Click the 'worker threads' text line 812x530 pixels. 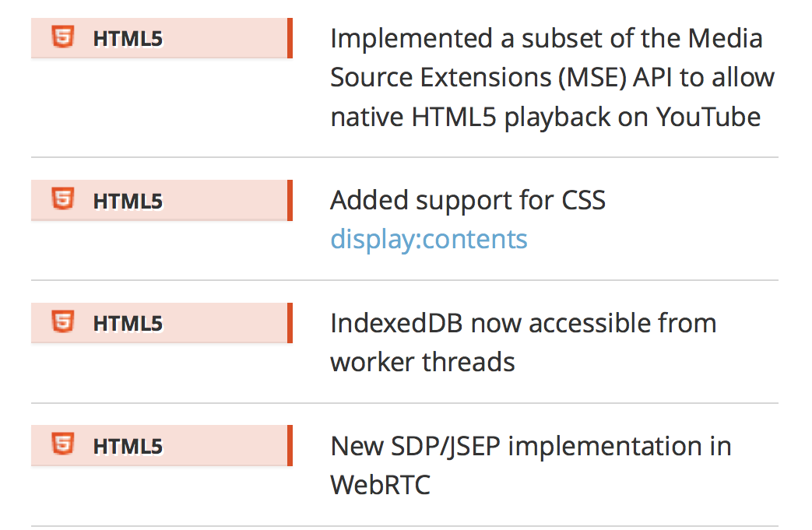coord(423,362)
